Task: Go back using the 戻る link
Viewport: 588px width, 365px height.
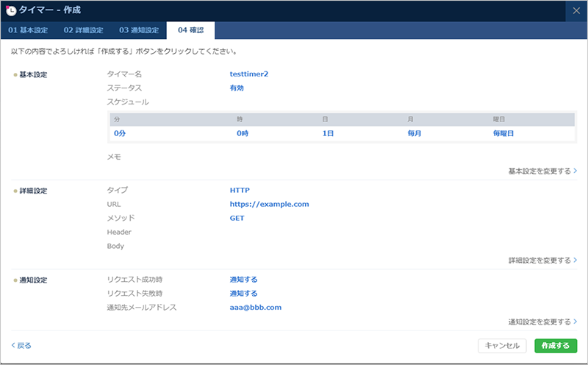Action: point(21,345)
